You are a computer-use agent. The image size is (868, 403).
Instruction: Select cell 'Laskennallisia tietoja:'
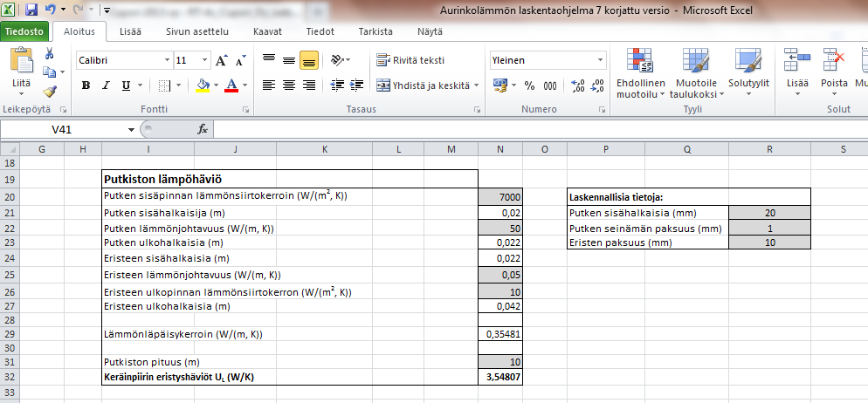point(606,197)
